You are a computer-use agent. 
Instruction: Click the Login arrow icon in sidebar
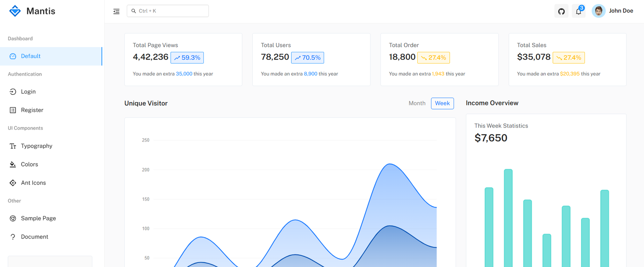pos(13,92)
